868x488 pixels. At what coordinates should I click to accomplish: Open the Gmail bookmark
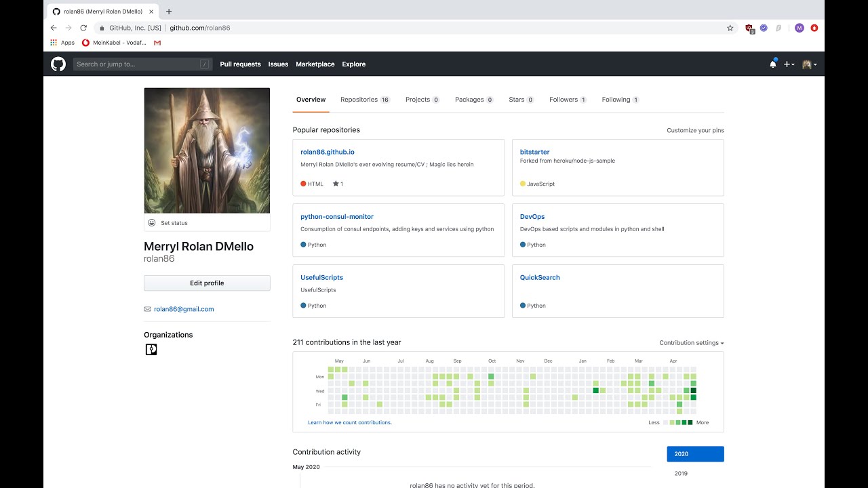[157, 43]
